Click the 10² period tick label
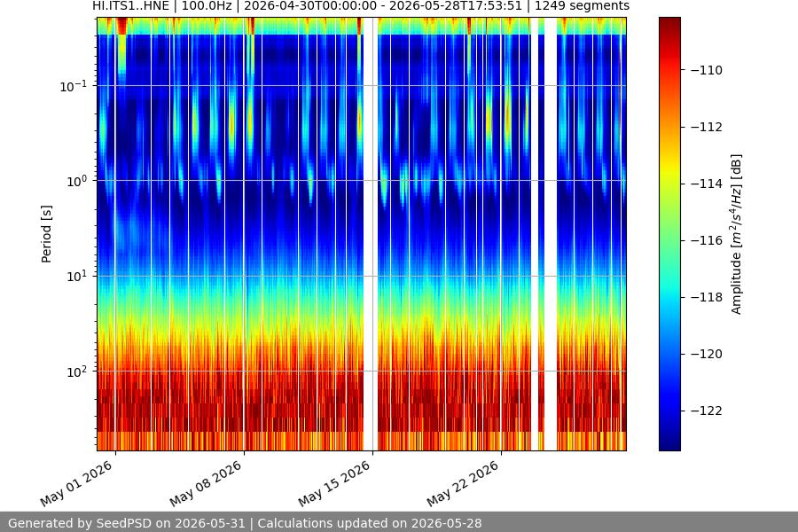The width and height of the screenshot is (798, 532). coord(76,372)
